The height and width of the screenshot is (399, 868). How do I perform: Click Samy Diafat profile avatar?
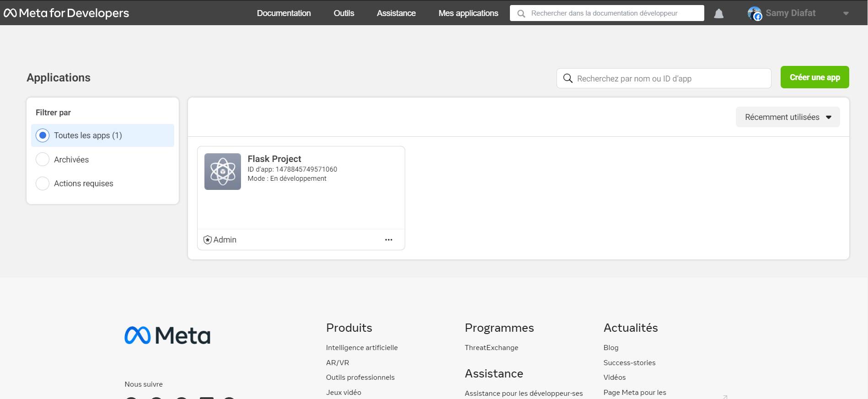[x=755, y=13]
